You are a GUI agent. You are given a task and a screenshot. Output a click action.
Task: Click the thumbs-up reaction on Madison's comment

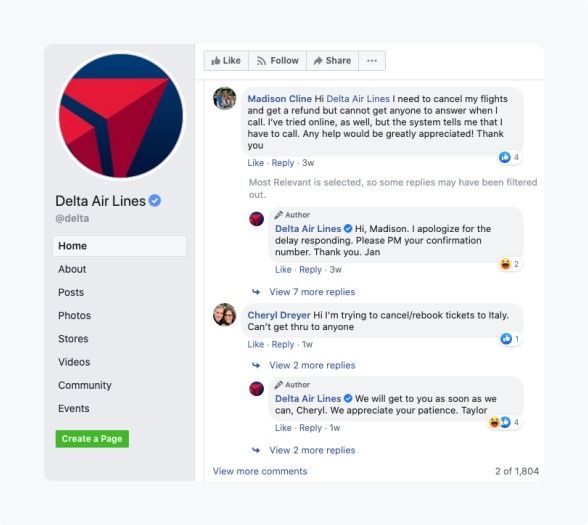click(505, 157)
